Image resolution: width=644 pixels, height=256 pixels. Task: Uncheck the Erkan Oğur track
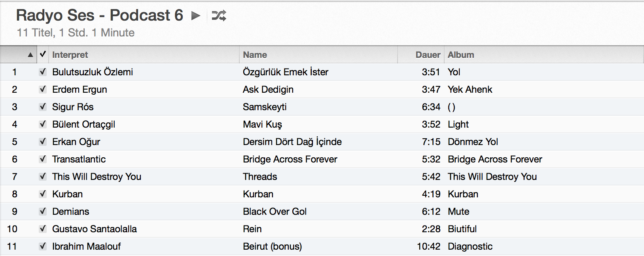43,141
